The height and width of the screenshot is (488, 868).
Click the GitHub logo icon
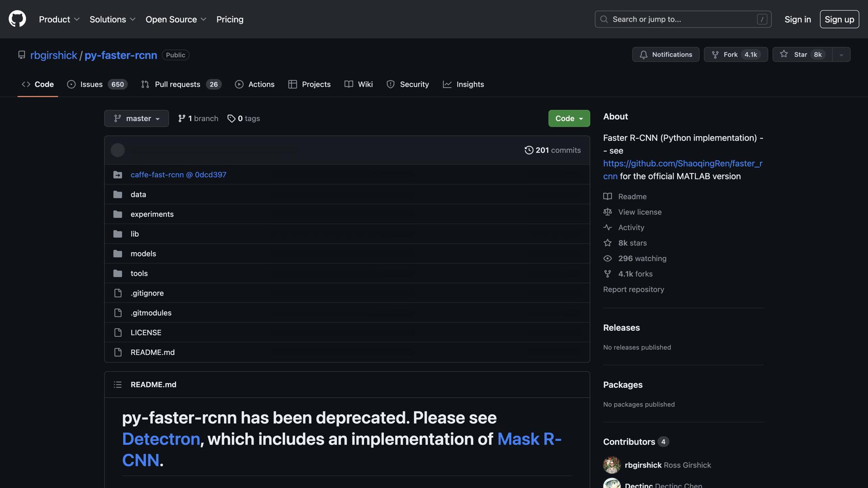coord(17,19)
